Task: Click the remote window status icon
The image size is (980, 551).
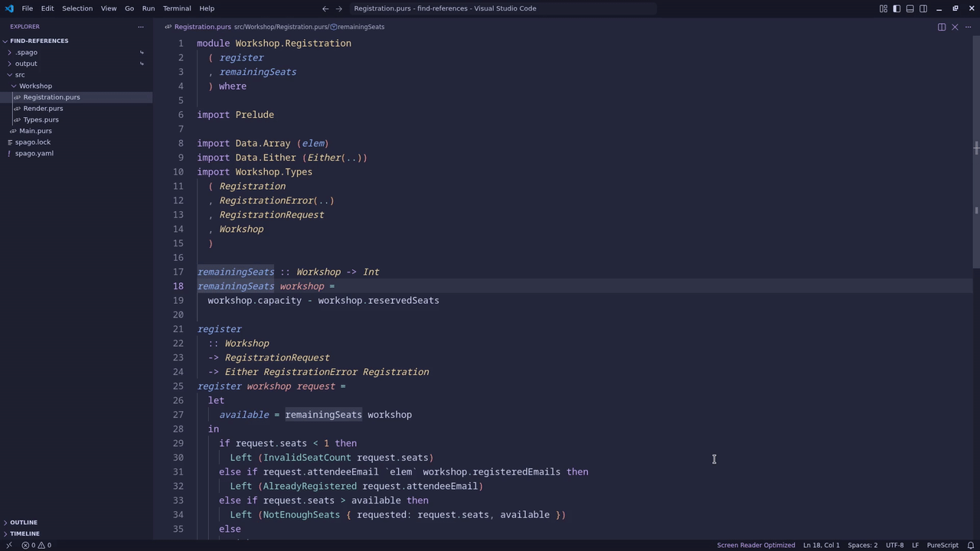Action: coord(8,545)
